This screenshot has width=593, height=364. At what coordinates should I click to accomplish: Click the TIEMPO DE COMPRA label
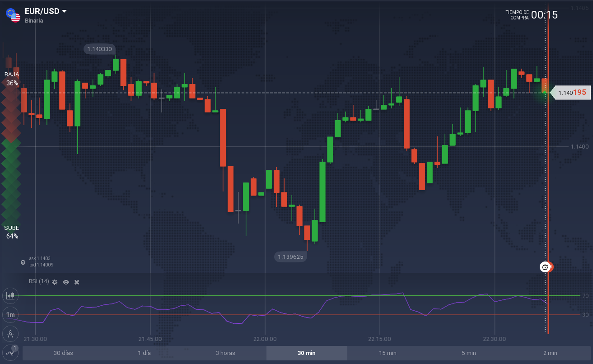point(517,15)
